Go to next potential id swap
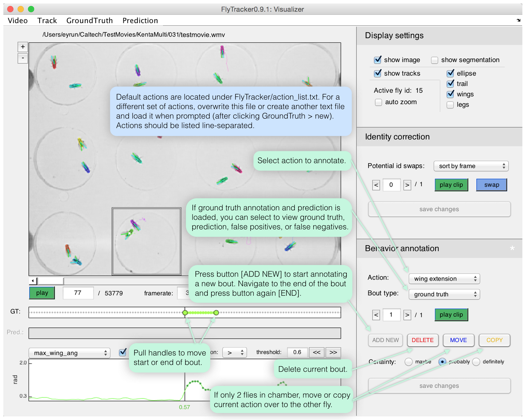This screenshot has height=420, width=526. (407, 185)
